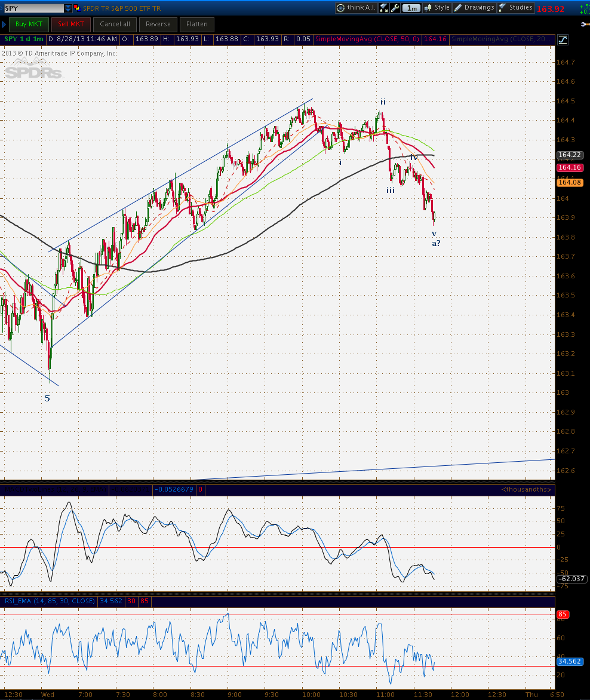Click the orange 164.08 price bubble
The width and height of the screenshot is (590, 700).
click(x=570, y=182)
